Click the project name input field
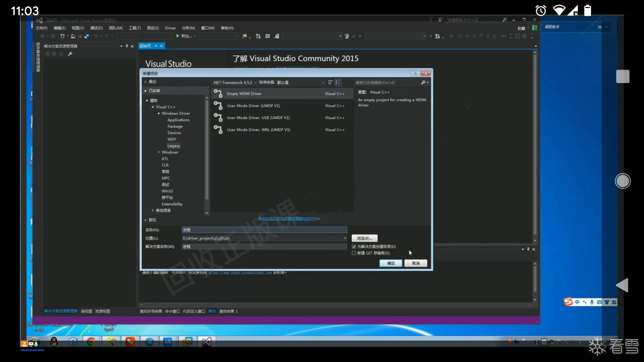The height and width of the screenshot is (362, 644). 264,230
